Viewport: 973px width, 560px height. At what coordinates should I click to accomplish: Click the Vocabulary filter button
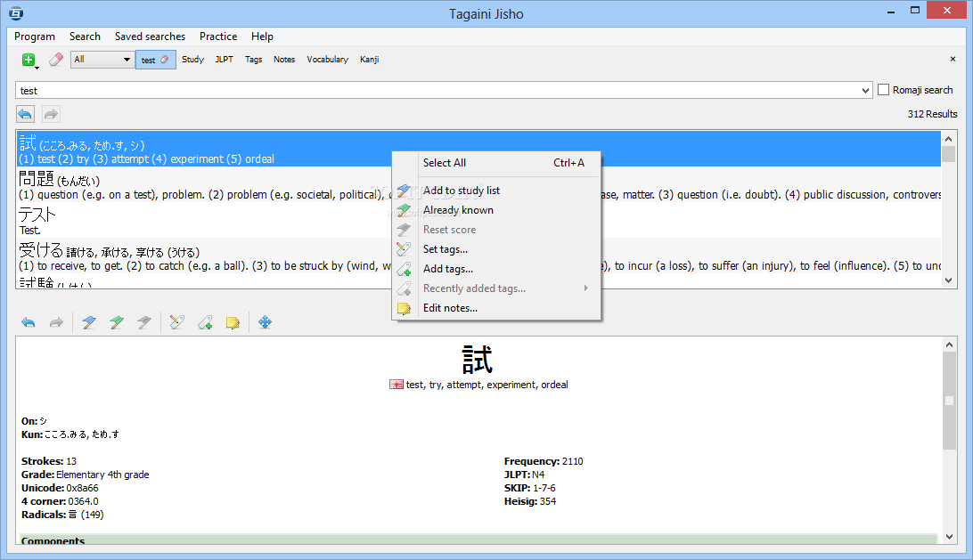coord(328,60)
